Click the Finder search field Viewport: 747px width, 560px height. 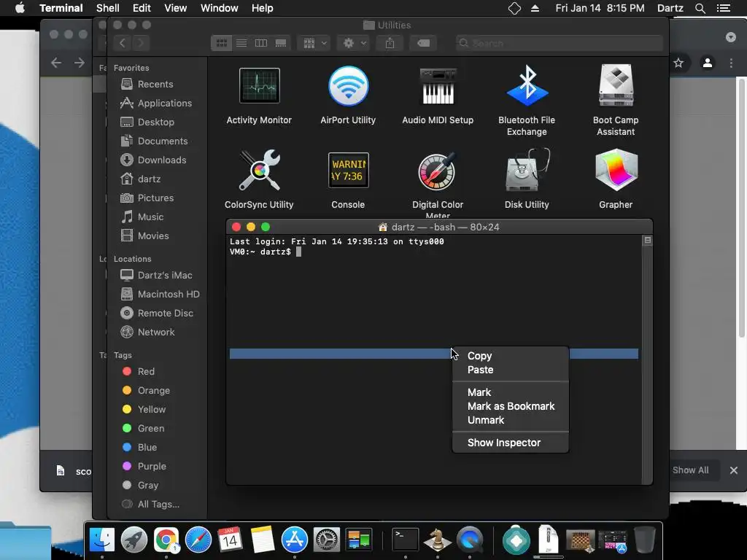tap(559, 43)
